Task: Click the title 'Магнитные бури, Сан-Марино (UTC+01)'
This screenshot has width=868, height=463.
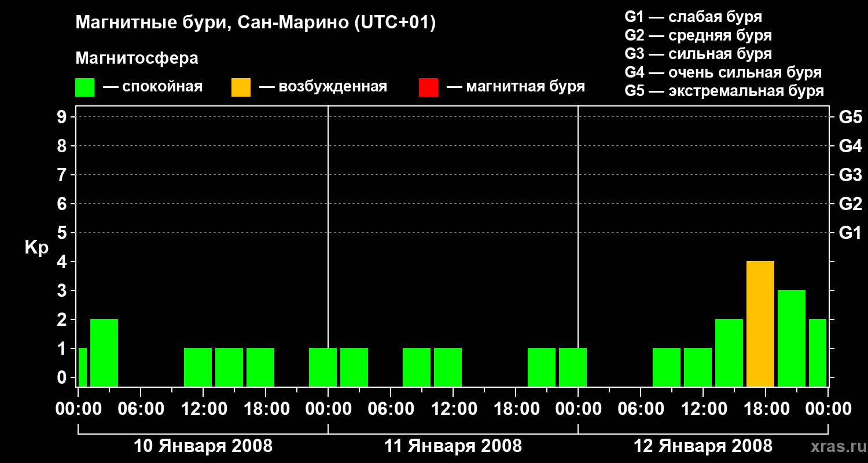Action: coord(255,23)
